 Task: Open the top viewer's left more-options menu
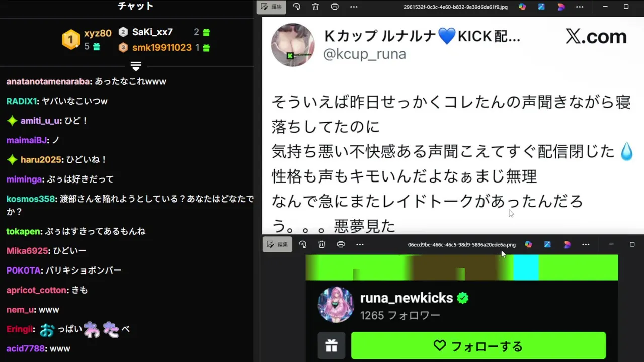click(354, 7)
